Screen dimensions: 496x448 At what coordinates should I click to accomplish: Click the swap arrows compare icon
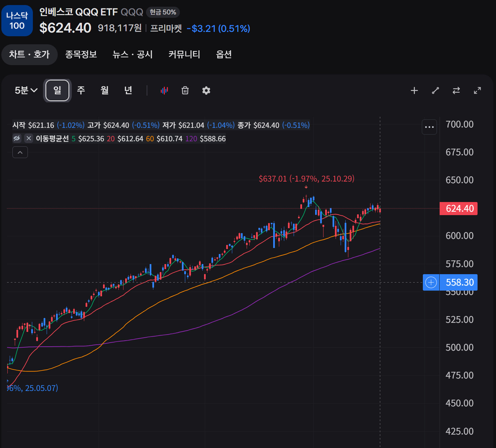point(456,91)
